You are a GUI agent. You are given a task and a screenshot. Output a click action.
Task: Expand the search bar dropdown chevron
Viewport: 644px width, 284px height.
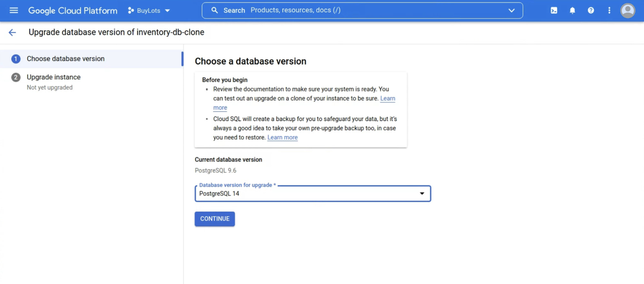512,10
